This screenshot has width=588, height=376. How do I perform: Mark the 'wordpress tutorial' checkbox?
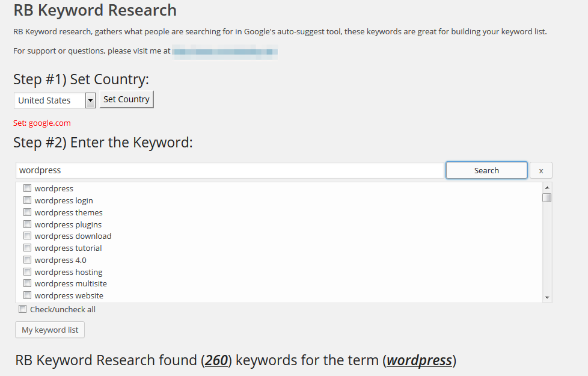[27, 248]
